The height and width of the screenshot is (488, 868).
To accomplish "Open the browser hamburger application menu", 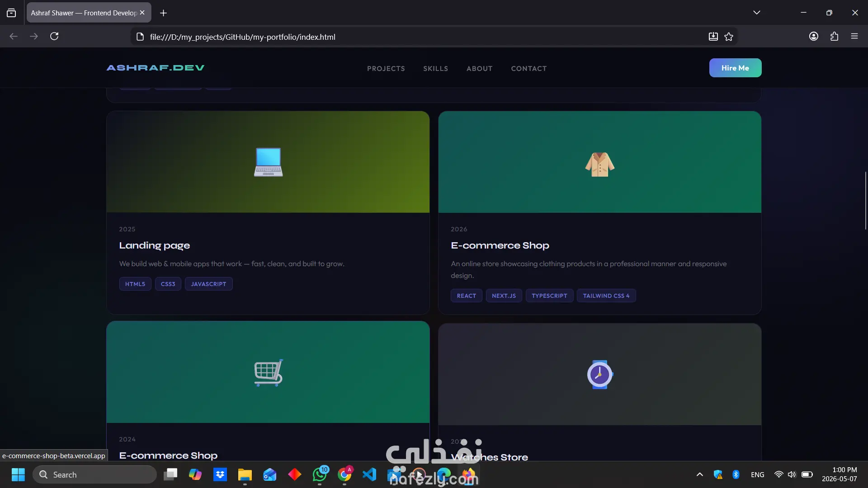I will point(854,36).
